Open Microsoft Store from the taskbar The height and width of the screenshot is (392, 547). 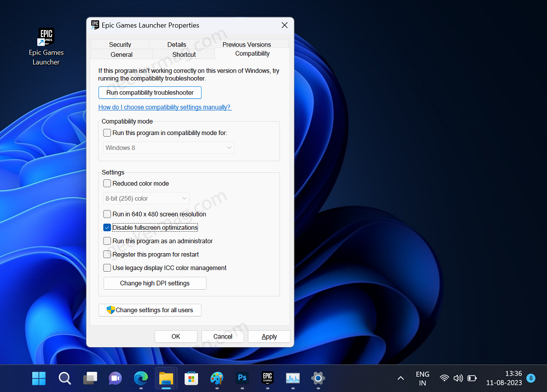191,378
